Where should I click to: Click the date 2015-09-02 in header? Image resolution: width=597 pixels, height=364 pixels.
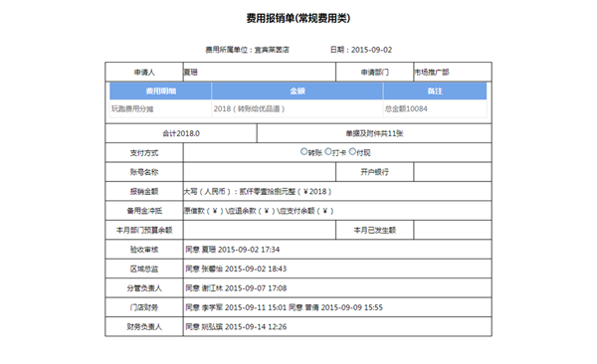pos(371,50)
